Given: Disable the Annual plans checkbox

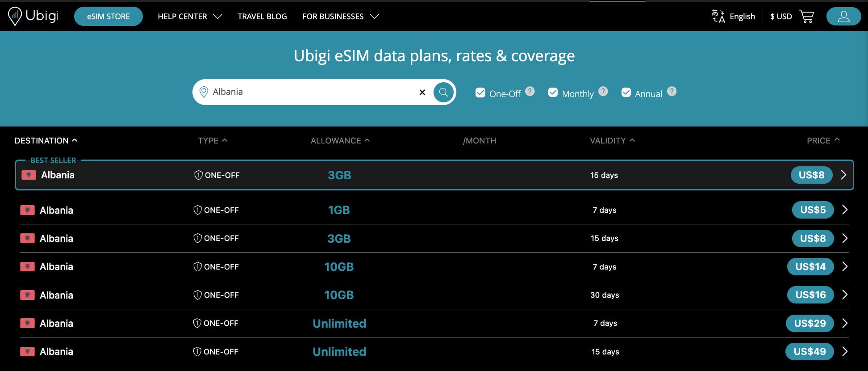Looking at the screenshot, I should pyautogui.click(x=626, y=93).
